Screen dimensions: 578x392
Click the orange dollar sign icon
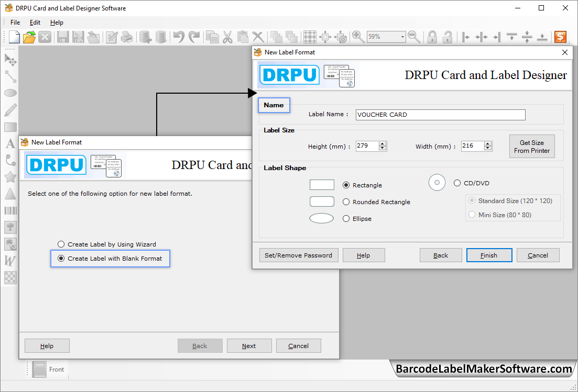pos(561,37)
